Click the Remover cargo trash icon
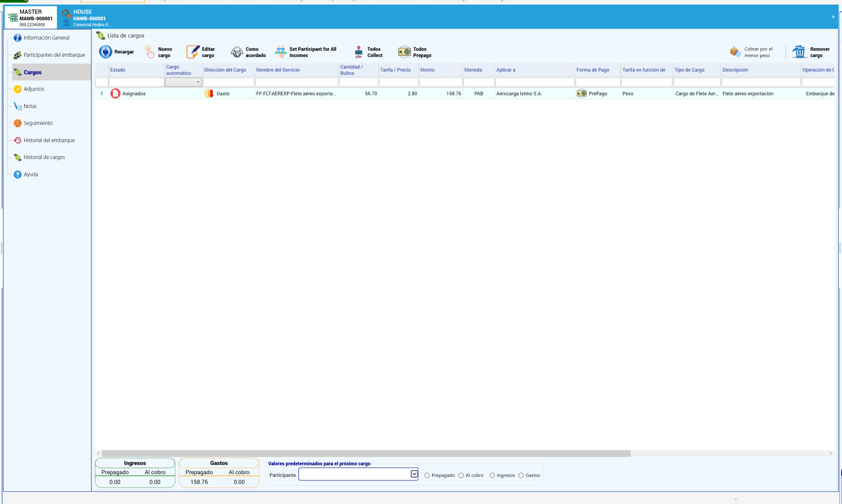The width and height of the screenshot is (842, 504). 799,52
